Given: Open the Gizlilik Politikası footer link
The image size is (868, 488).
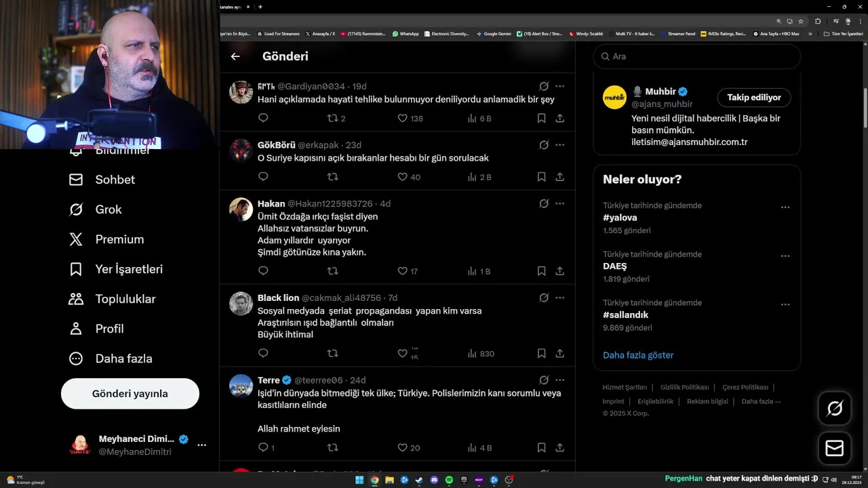Looking at the screenshot, I should point(684,388).
